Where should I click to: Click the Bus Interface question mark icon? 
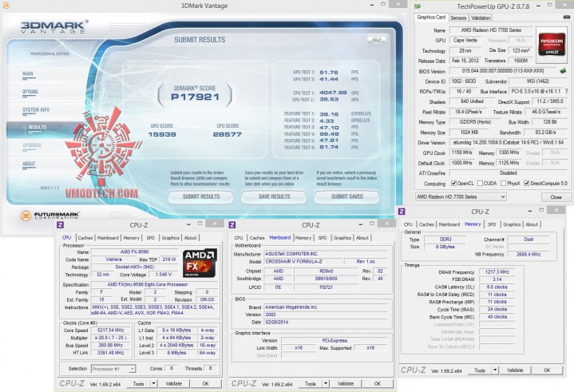567,91
